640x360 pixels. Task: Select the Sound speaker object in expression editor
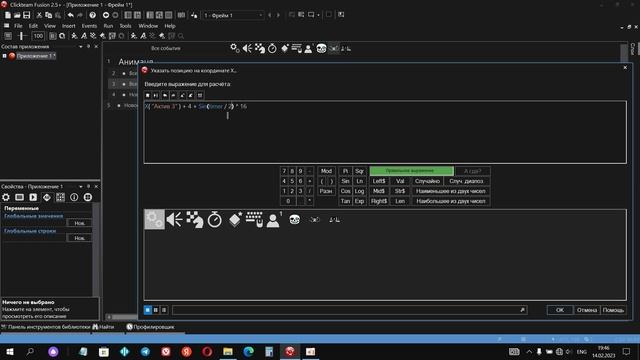click(x=174, y=220)
